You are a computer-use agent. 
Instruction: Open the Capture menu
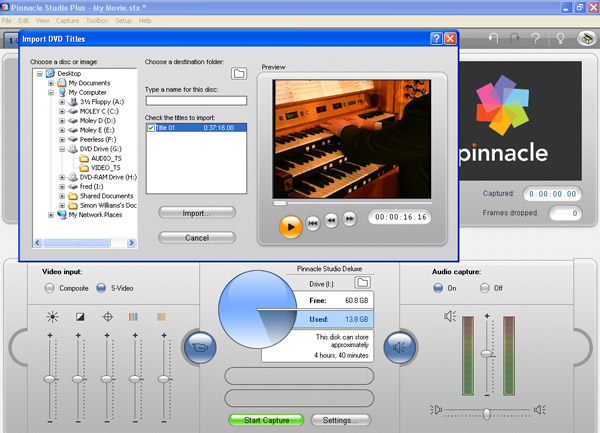click(x=68, y=20)
